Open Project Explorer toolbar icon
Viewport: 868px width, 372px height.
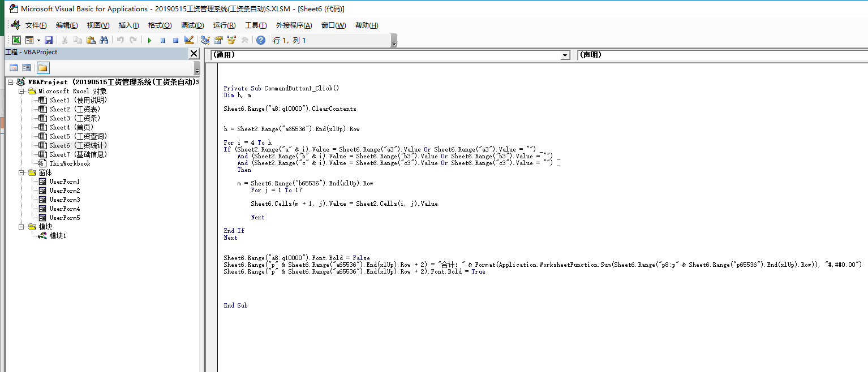pos(205,40)
